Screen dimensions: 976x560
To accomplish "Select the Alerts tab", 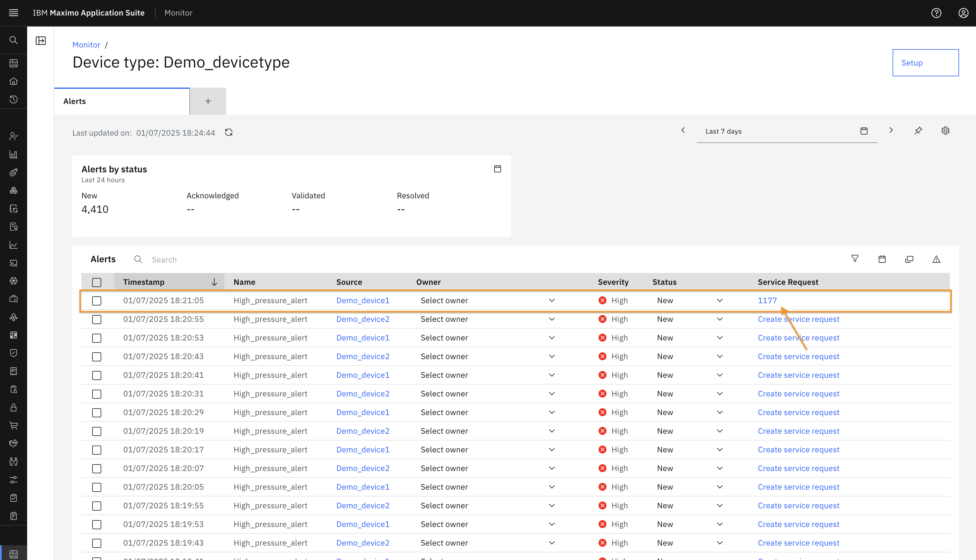I will [x=122, y=101].
